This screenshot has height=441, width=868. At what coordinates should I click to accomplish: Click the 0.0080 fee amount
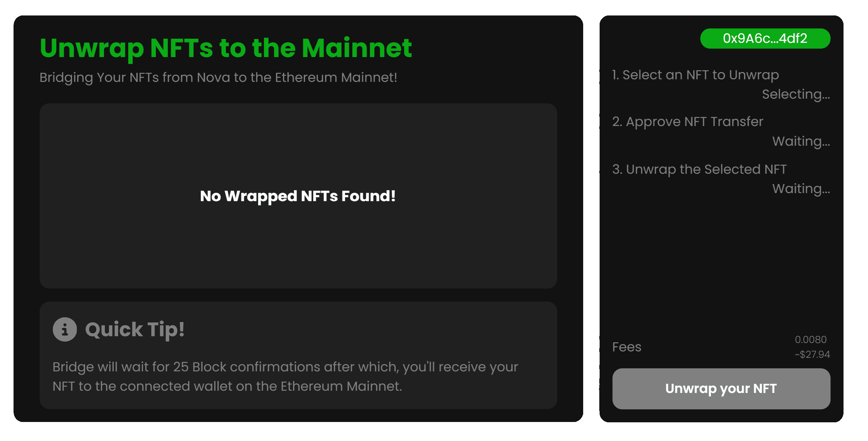[x=810, y=339]
